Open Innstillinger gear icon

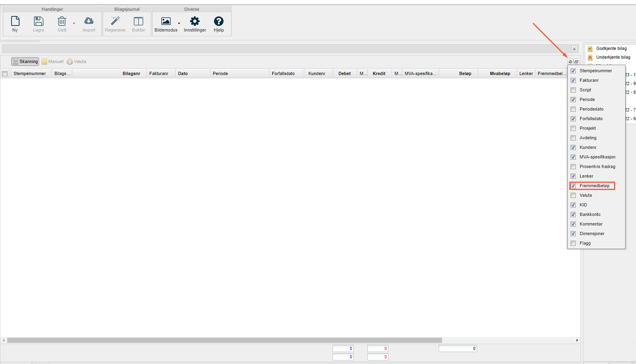click(195, 21)
